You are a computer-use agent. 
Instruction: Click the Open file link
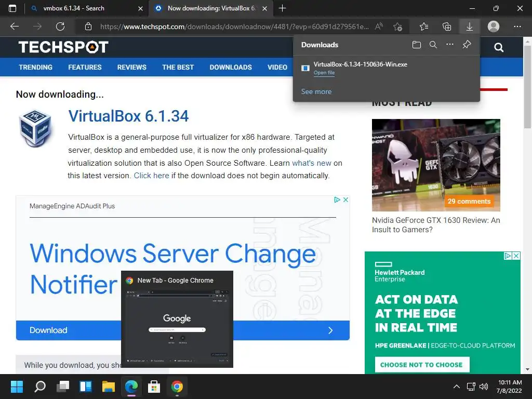click(324, 73)
